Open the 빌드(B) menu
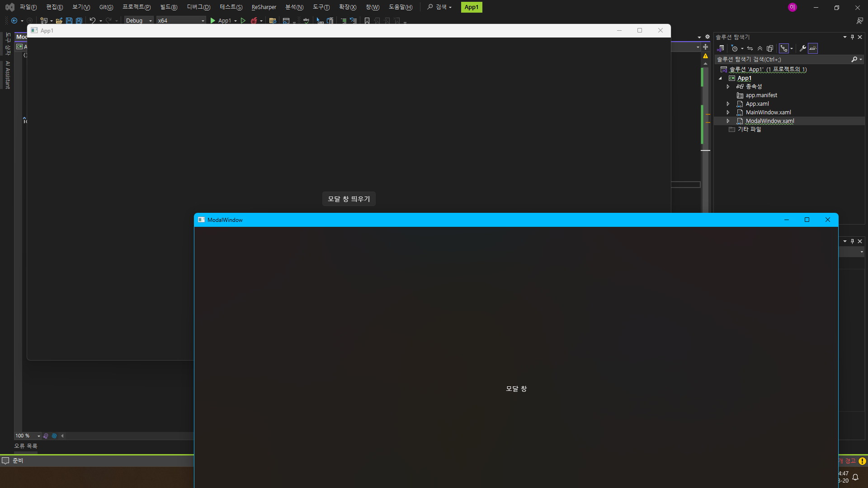This screenshot has width=868, height=488. (169, 7)
